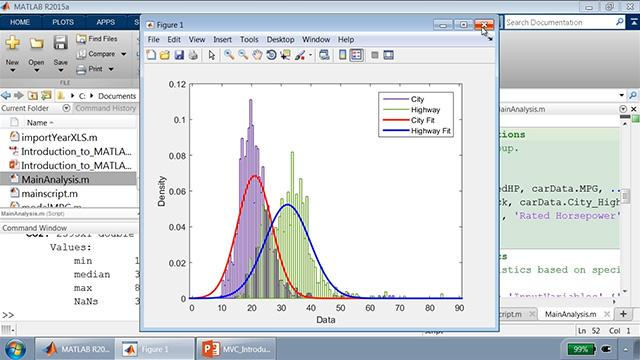Switch to the APPS ribbon tab
Image resolution: width=640 pixels, height=360 pixels.
coord(105,22)
